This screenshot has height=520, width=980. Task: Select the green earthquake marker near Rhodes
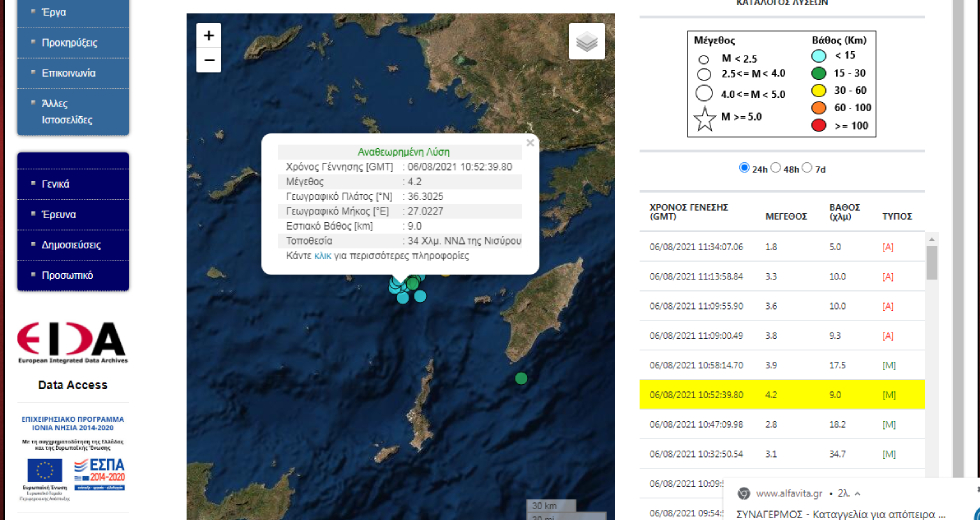521,378
